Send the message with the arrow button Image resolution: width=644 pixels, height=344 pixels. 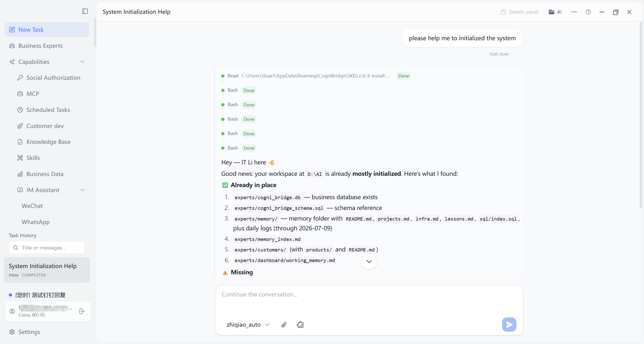point(509,325)
